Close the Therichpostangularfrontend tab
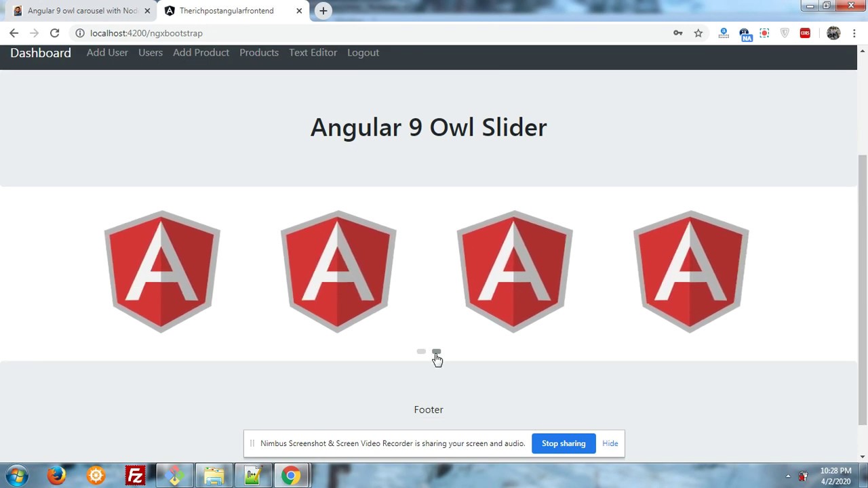The width and height of the screenshot is (868, 488). click(299, 11)
